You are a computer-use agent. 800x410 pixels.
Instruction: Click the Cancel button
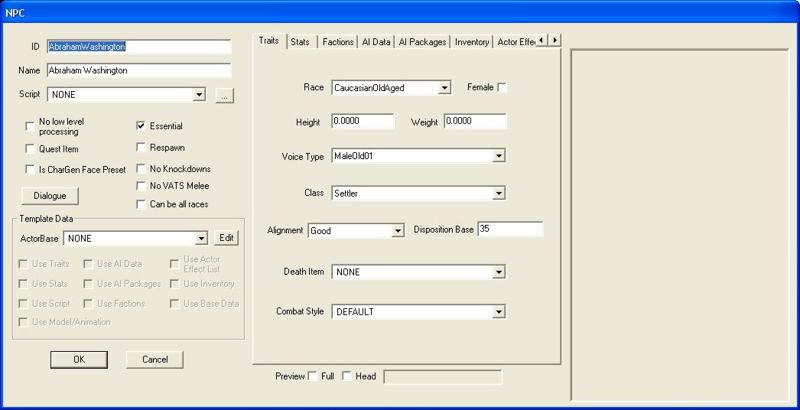155,360
